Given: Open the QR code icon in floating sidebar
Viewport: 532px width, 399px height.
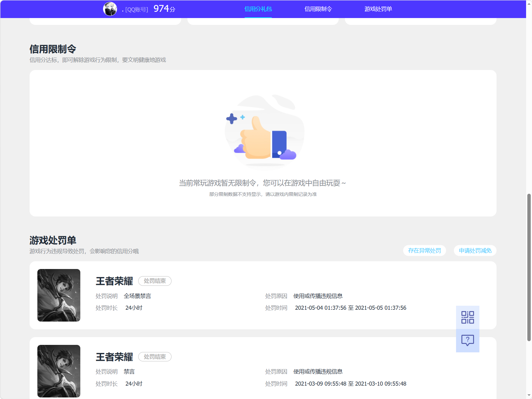Looking at the screenshot, I should click(468, 317).
